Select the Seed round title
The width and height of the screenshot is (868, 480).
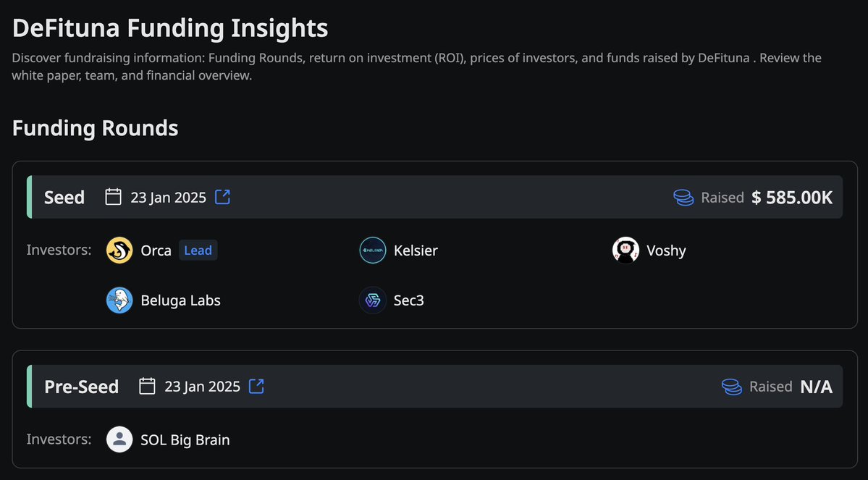click(64, 198)
